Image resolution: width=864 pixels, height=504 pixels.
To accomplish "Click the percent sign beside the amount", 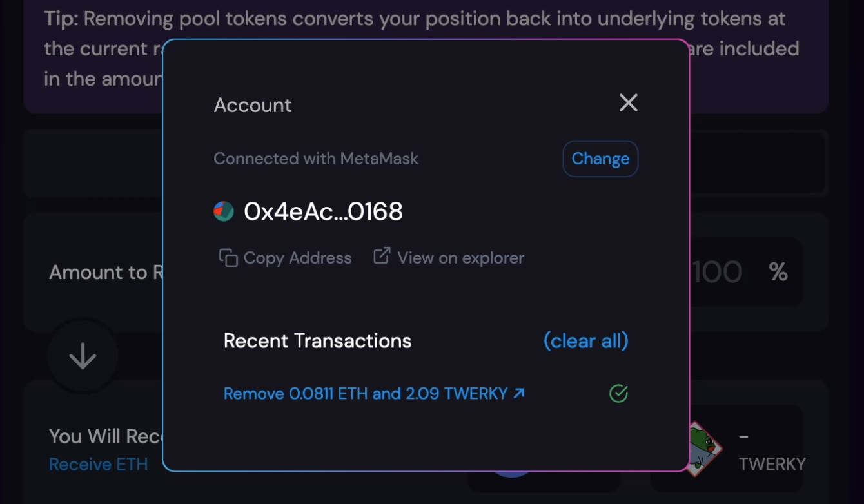I will click(778, 272).
